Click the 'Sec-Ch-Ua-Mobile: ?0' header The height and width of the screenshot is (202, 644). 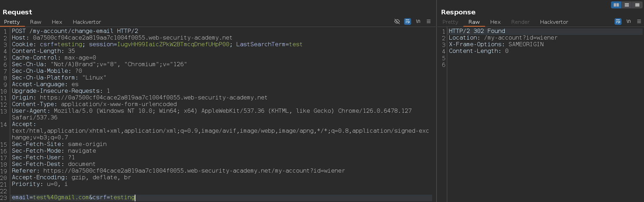47,71
